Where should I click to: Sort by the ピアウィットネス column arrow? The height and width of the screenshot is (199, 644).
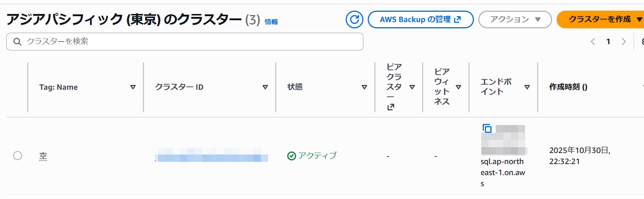point(458,87)
